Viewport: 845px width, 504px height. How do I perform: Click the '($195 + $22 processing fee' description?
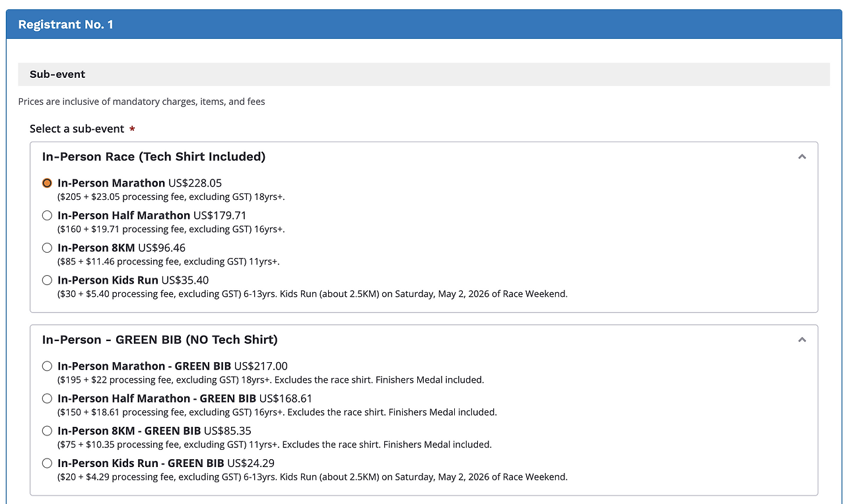coord(271,380)
